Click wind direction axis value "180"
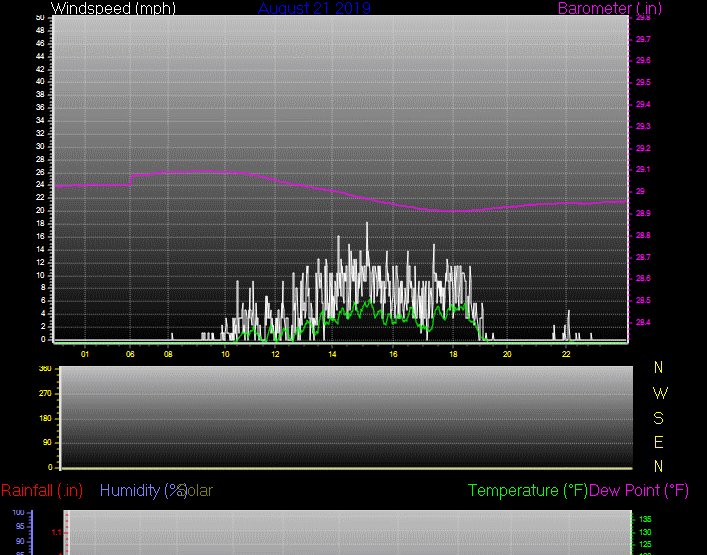The width and height of the screenshot is (707, 555). coord(45,418)
